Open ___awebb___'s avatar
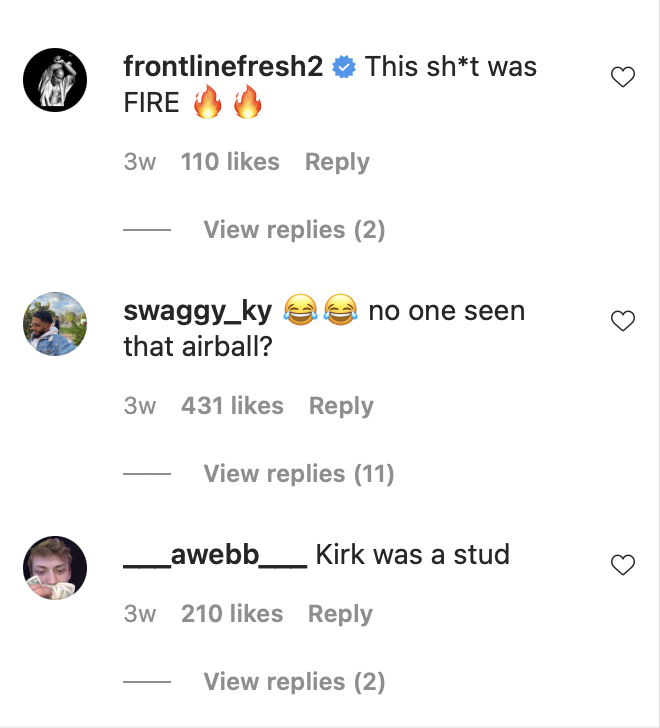The height and width of the screenshot is (728, 660). coord(55,567)
